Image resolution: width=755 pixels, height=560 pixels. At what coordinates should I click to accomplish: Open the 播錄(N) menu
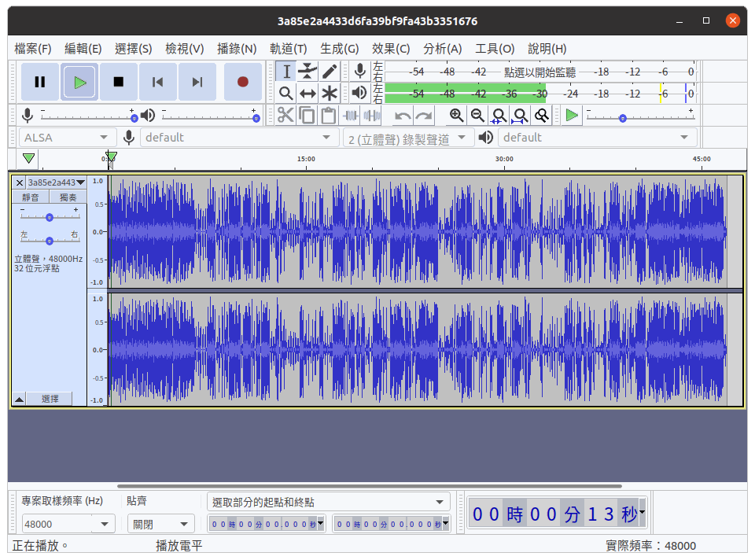(x=237, y=49)
